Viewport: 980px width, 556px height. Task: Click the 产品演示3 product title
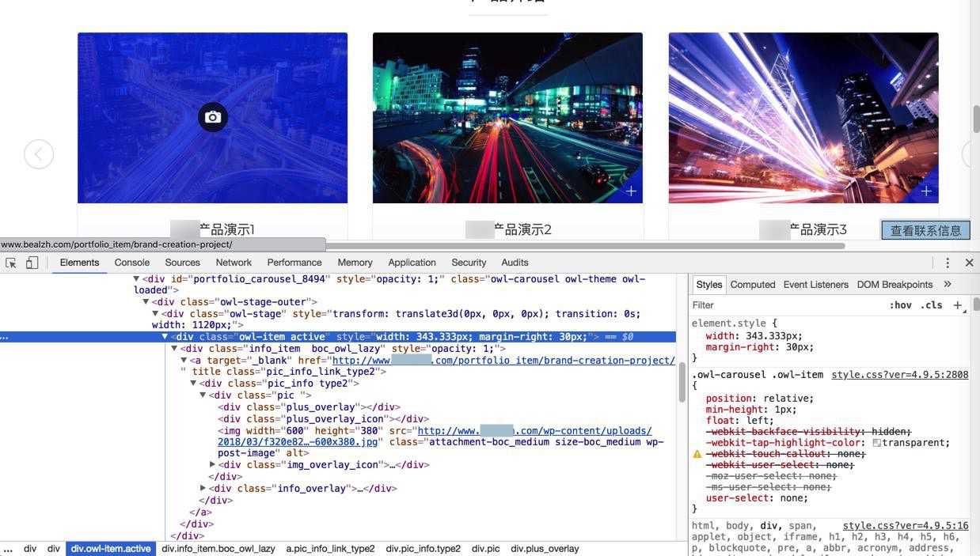819,230
